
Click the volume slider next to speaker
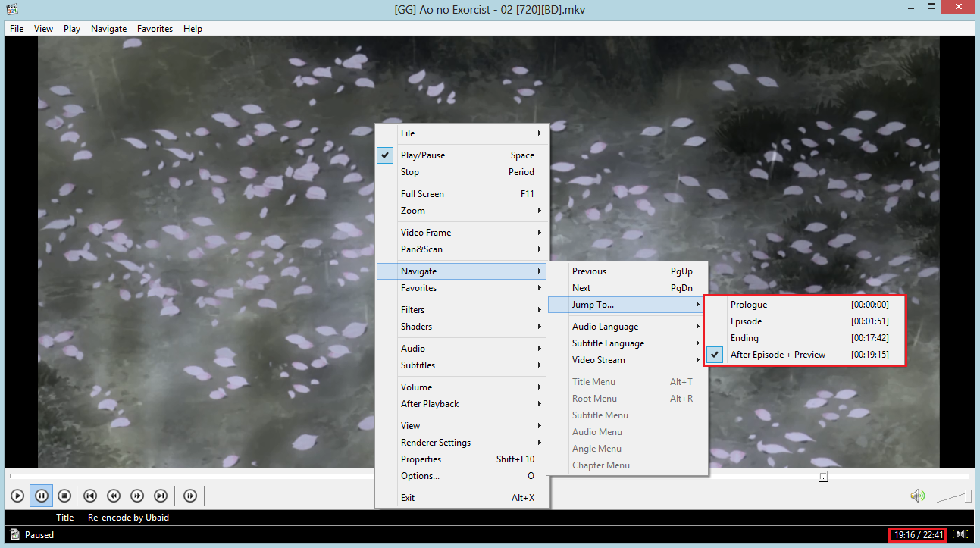pyautogui.click(x=953, y=496)
